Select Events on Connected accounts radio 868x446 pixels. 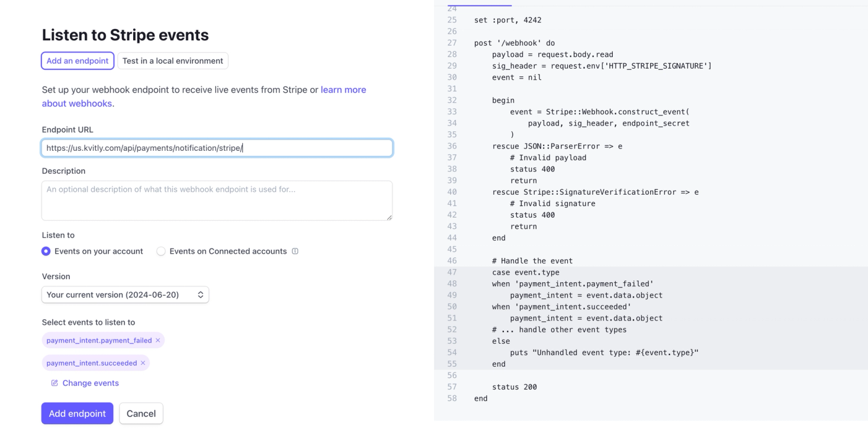[x=161, y=251]
